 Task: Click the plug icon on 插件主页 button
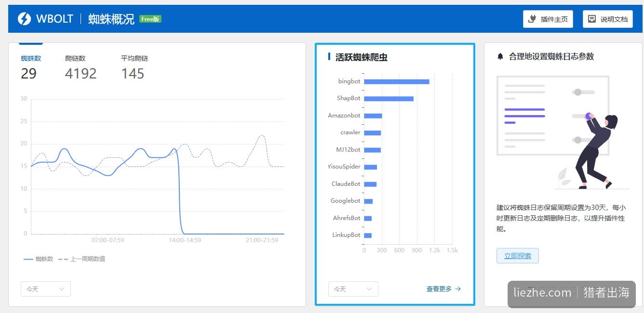tap(533, 19)
